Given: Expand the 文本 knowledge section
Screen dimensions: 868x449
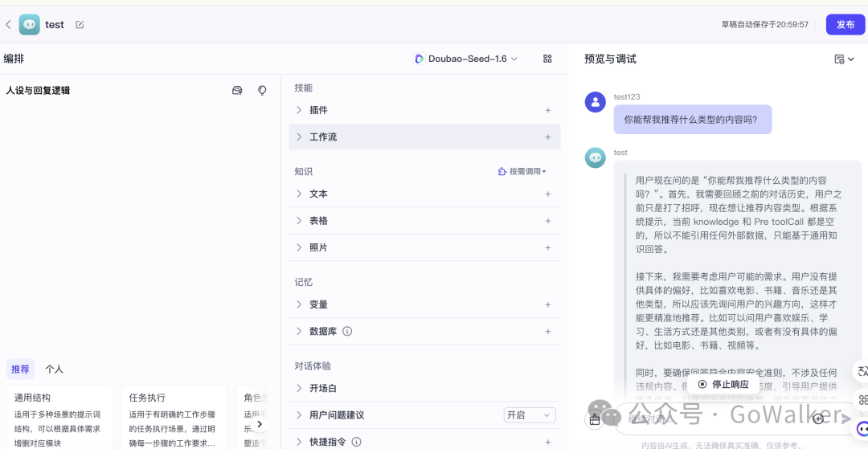Looking at the screenshot, I should (x=299, y=194).
